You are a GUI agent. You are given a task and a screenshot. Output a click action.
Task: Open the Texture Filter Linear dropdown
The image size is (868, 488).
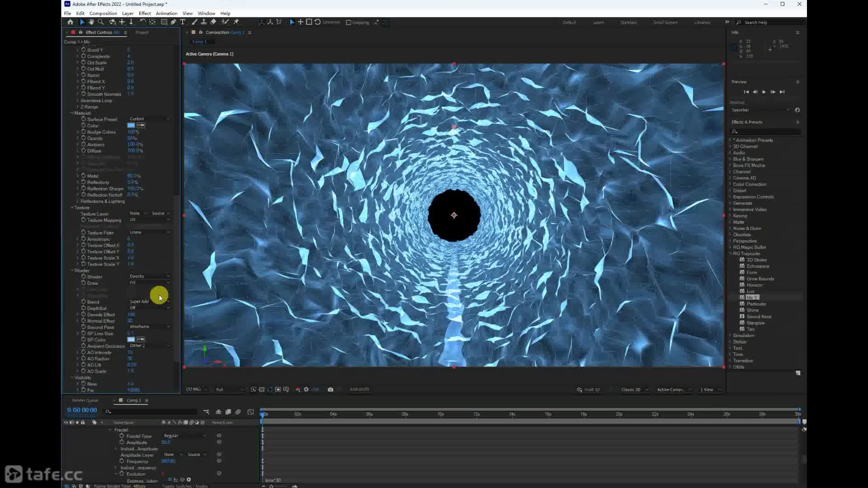149,232
